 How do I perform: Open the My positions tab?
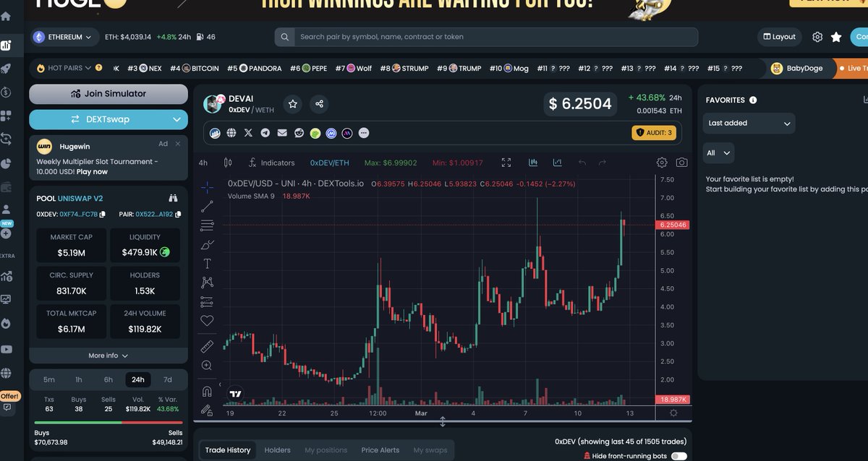coord(326,450)
